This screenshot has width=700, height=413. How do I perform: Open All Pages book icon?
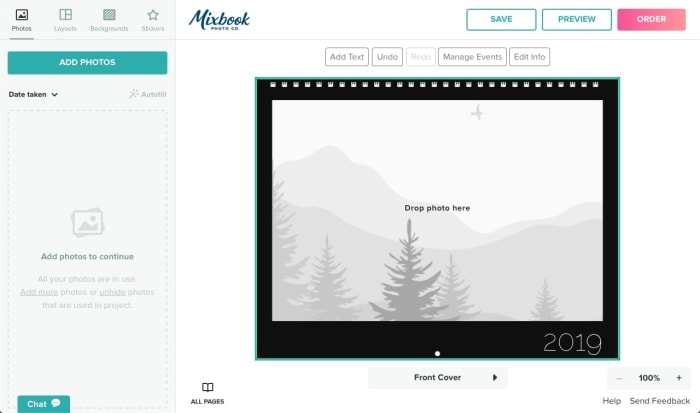(207, 388)
